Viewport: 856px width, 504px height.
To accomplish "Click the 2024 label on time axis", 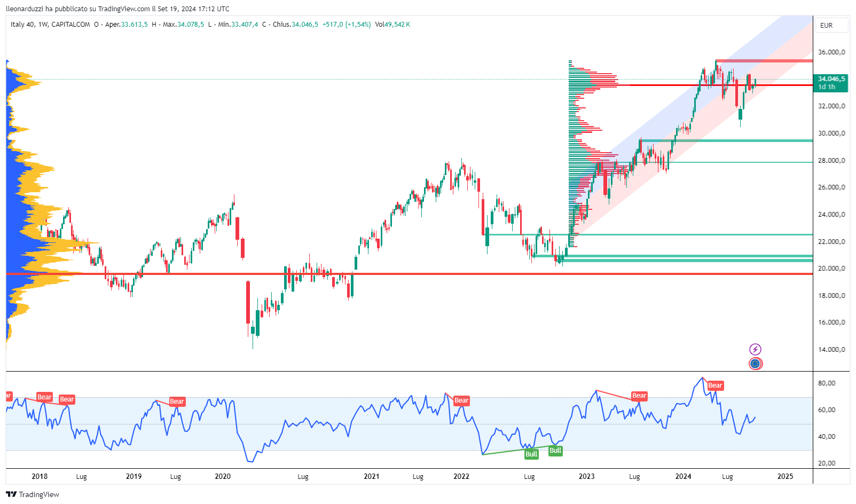I will [x=683, y=477].
